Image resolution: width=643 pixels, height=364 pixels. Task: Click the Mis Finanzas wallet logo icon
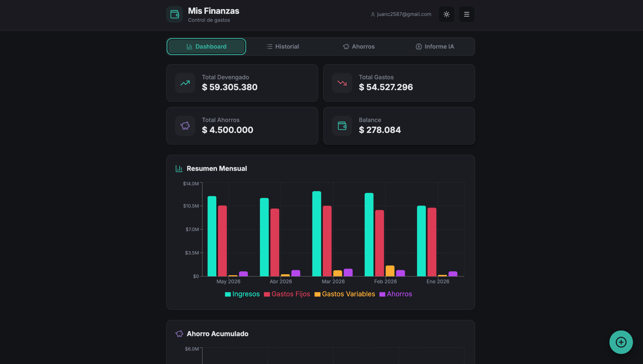tap(174, 14)
